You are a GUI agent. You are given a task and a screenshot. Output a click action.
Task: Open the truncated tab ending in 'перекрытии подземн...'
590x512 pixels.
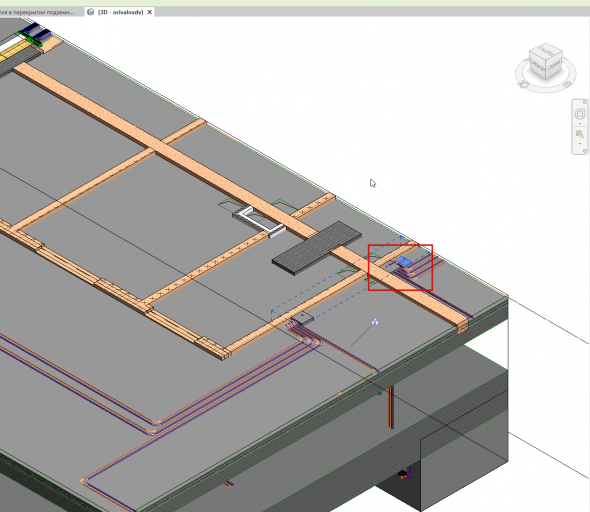(x=37, y=12)
